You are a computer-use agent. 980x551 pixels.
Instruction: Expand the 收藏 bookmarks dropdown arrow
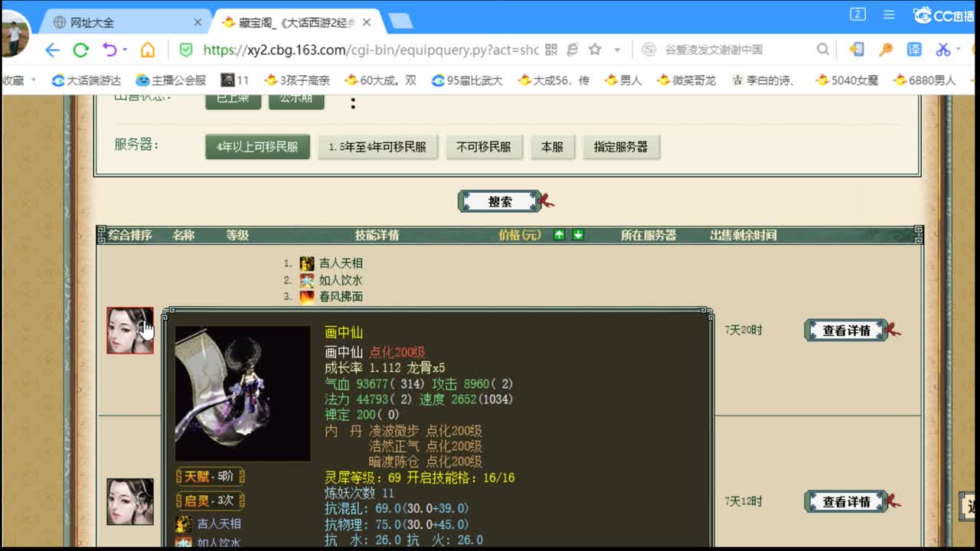coord(33,80)
